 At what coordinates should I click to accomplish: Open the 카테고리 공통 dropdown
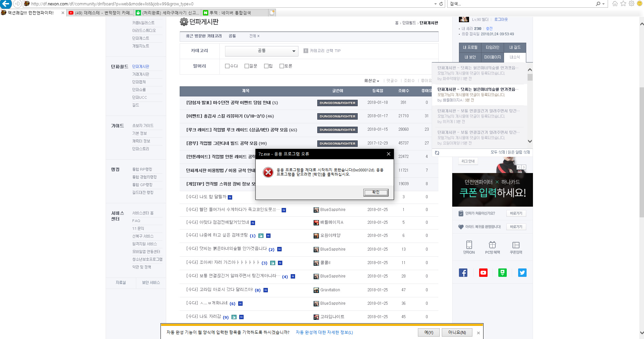click(261, 51)
